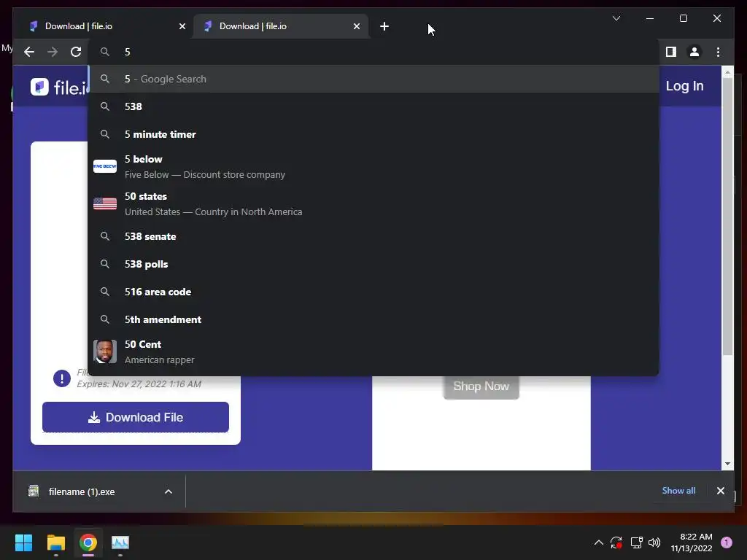The image size is (747, 560).
Task: Click the scrollbar down arrow
Action: point(727,463)
